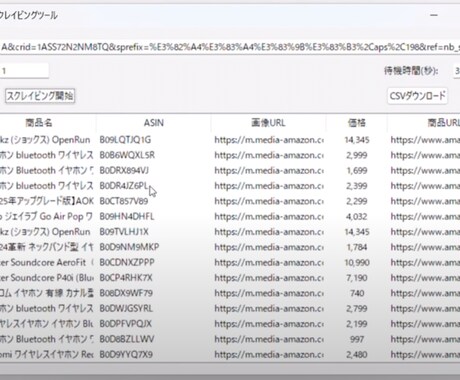The width and height of the screenshot is (460, 380).
Task: Click product URL cell in B0CDNXZPPP row
Action: click(x=425, y=262)
